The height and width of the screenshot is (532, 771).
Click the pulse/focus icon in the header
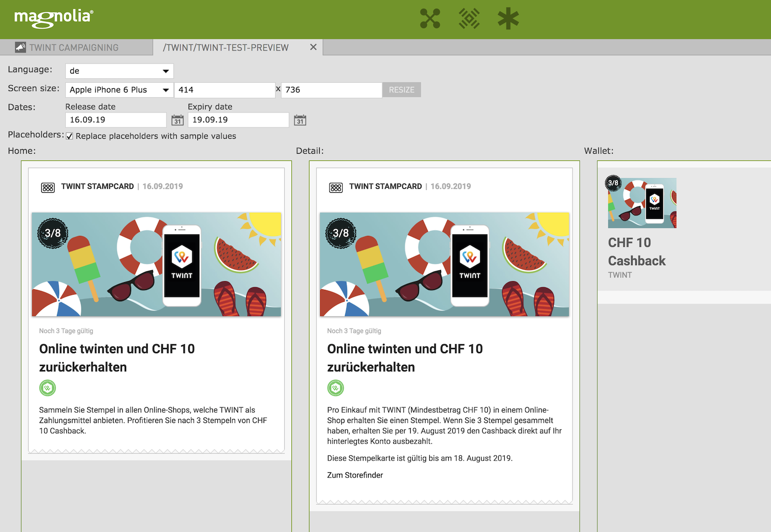(469, 19)
